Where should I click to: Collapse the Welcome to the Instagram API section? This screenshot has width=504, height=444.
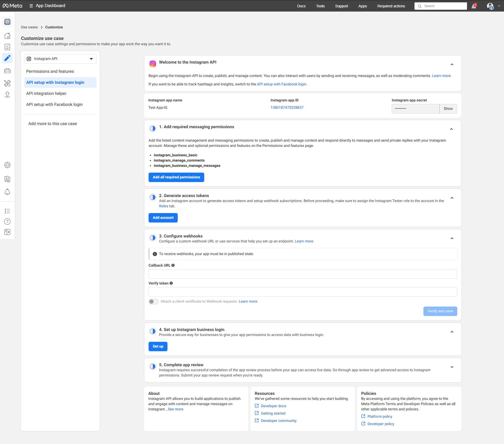pyautogui.click(x=452, y=64)
